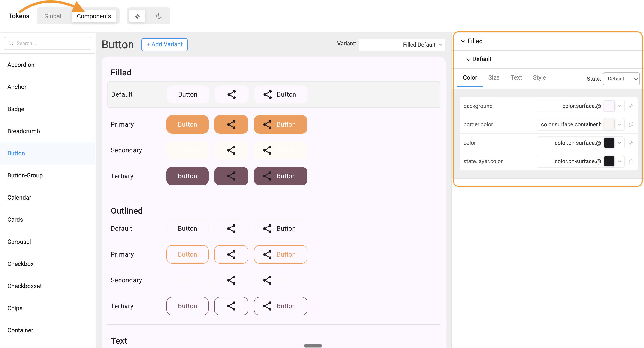Image resolution: width=644 pixels, height=348 pixels.
Task: Select Calendar in the component list
Action: tap(19, 198)
